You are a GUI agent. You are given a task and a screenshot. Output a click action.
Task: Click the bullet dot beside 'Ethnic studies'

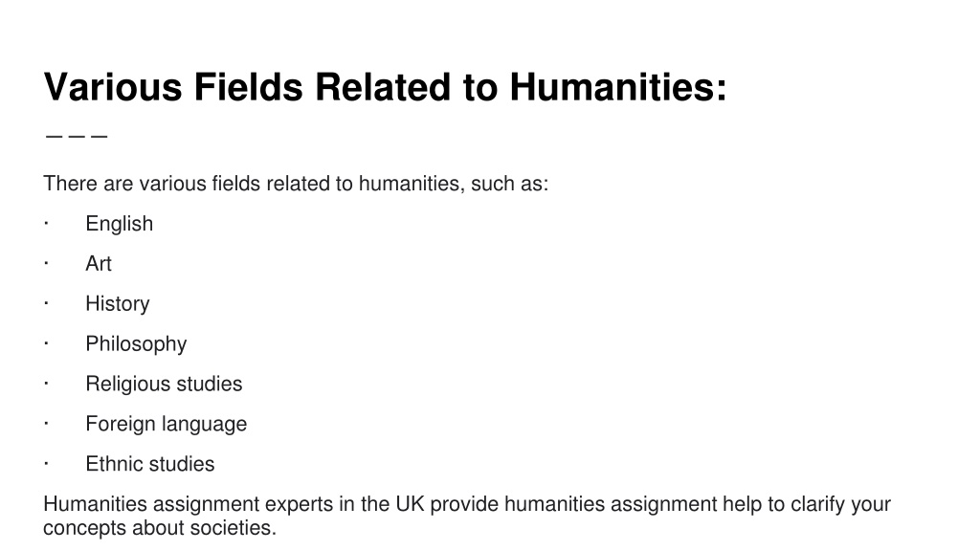(x=46, y=463)
